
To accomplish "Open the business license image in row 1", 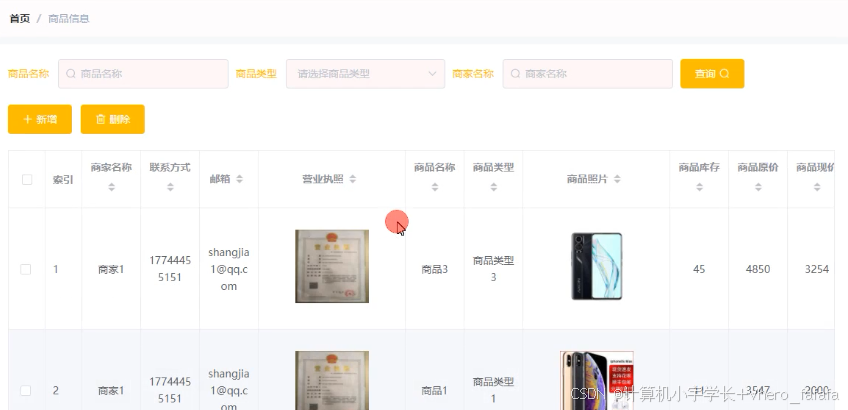I will (332, 266).
